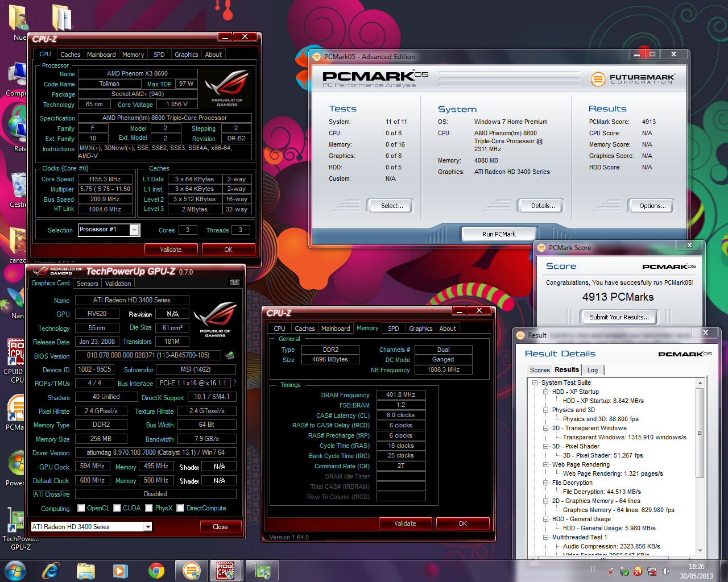Open PCMark05 desktop shortcut

point(16,411)
